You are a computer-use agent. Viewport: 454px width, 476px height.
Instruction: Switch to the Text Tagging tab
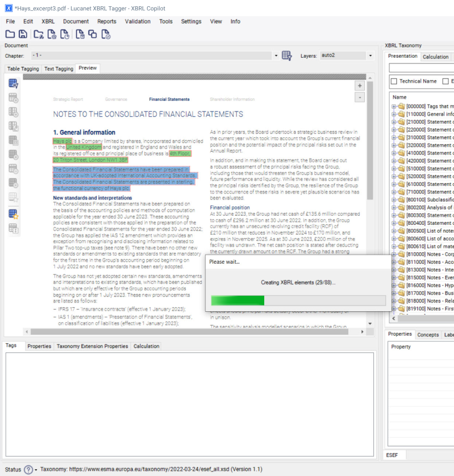coord(59,69)
